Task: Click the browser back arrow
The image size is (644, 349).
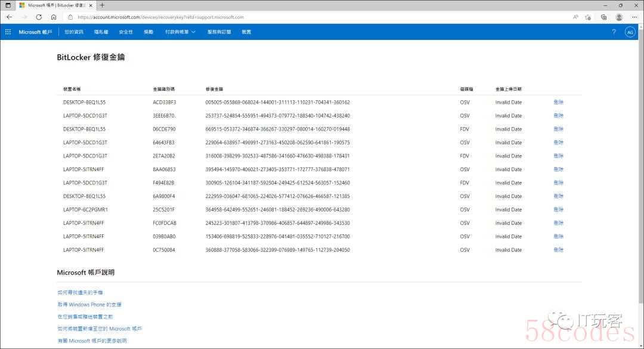Action: 9,17
